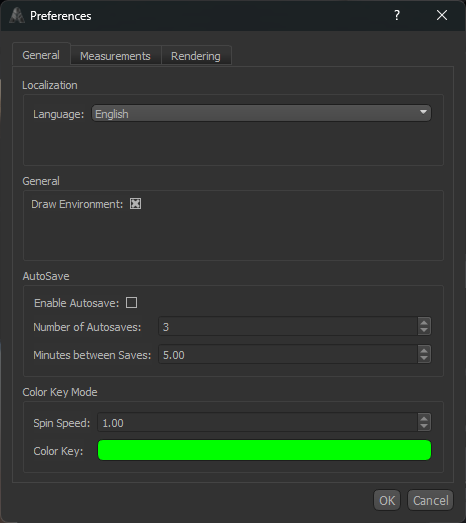
Task: Switch to the Measurements tab
Action: click(115, 56)
